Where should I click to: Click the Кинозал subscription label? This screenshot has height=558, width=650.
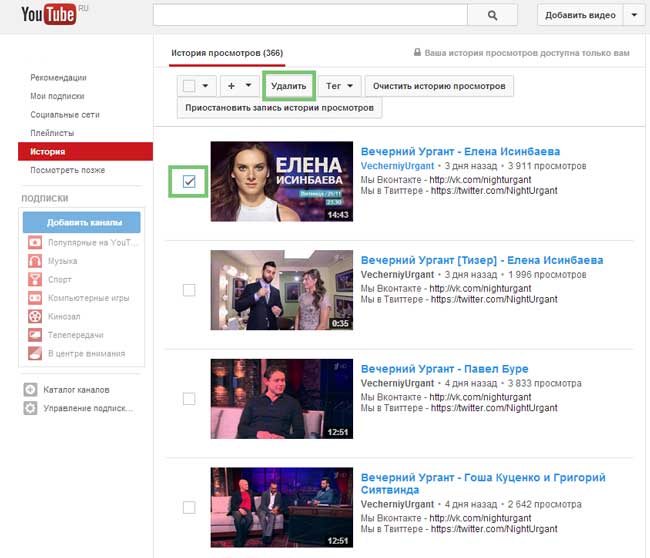(x=64, y=316)
